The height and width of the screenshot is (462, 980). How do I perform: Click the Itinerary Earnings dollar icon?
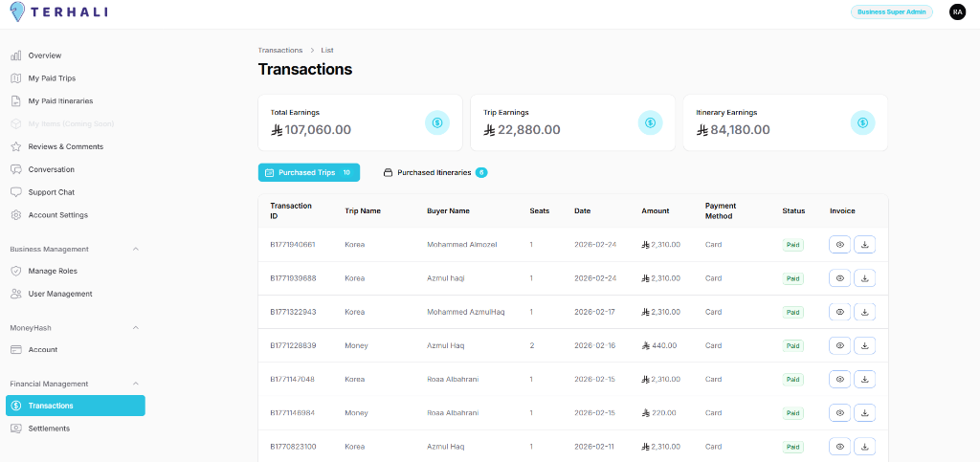(x=862, y=123)
